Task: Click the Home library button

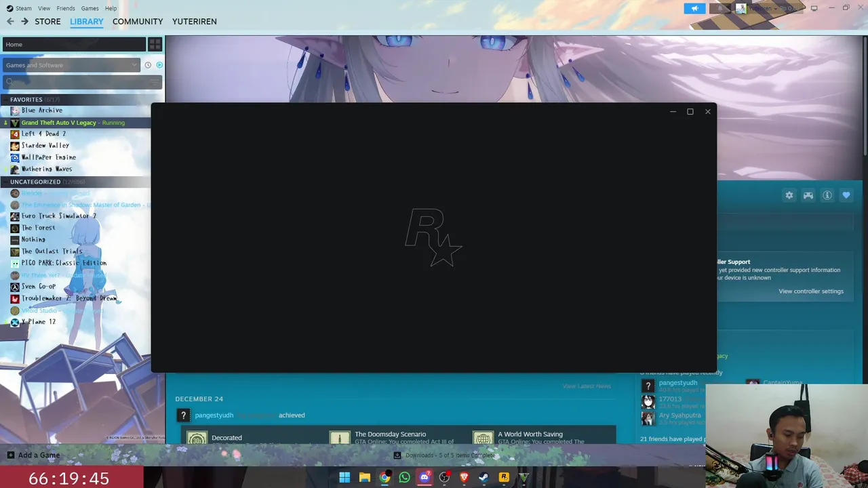Action: point(74,44)
